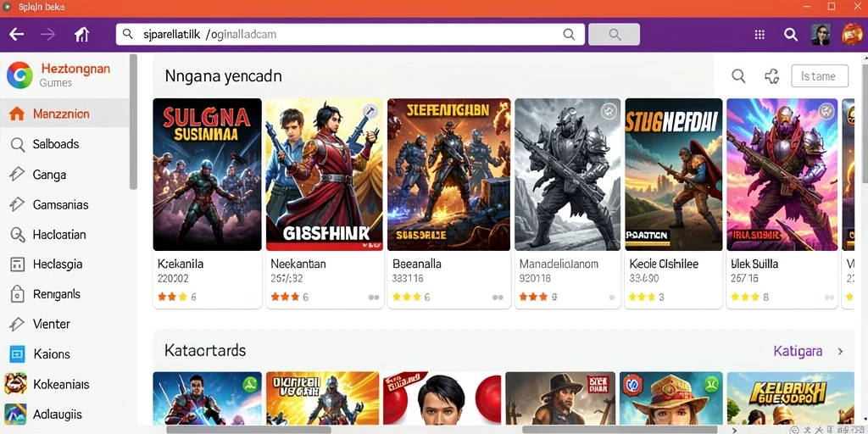Click the gray dots on Beeanalla card

(498, 298)
